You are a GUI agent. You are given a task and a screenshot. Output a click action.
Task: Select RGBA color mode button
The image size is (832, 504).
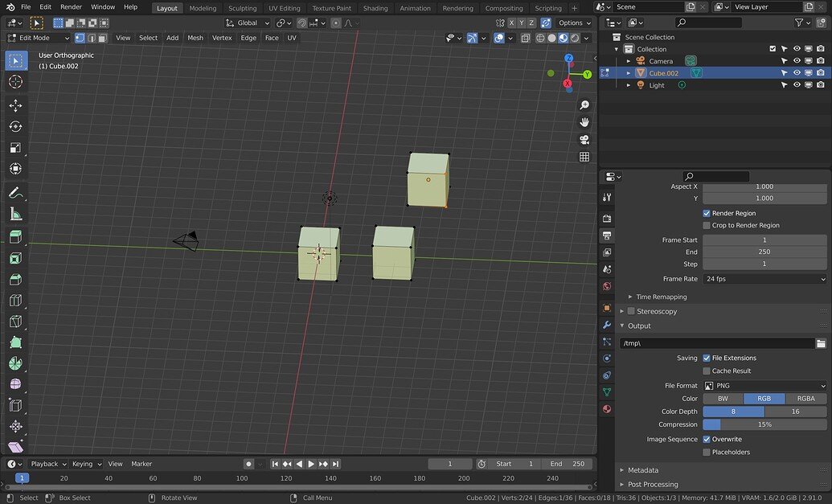[806, 399]
